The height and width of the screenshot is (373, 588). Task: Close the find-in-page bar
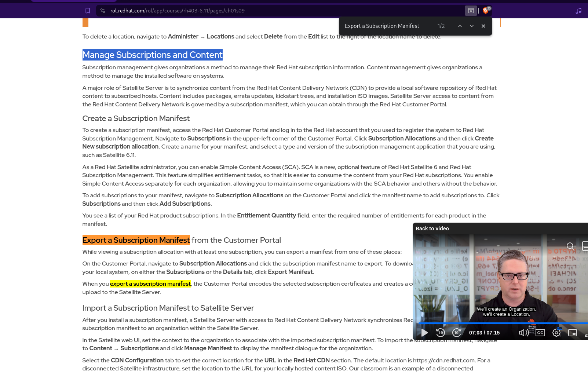pyautogui.click(x=483, y=26)
